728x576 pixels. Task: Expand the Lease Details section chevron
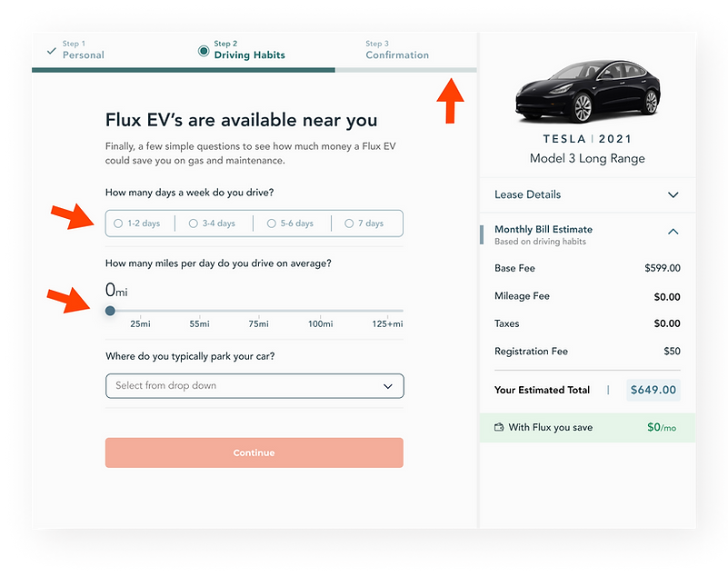[673, 195]
